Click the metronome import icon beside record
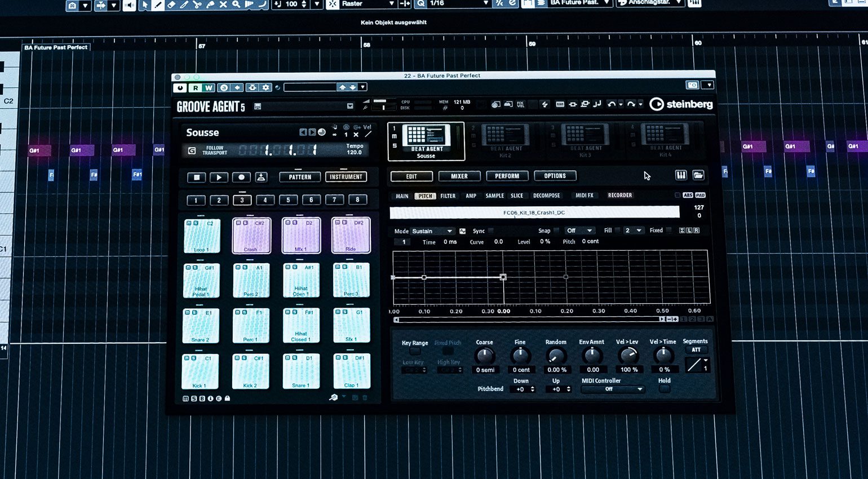This screenshot has width=868, height=479. (x=261, y=177)
